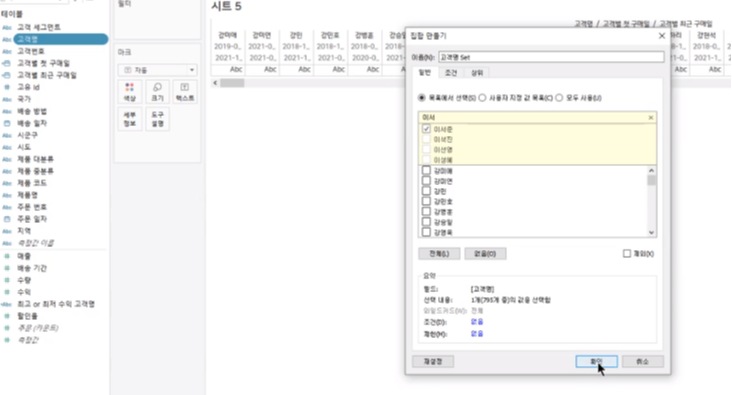
Task: Click number icon beside 할인율 measure
Action: [7, 316]
